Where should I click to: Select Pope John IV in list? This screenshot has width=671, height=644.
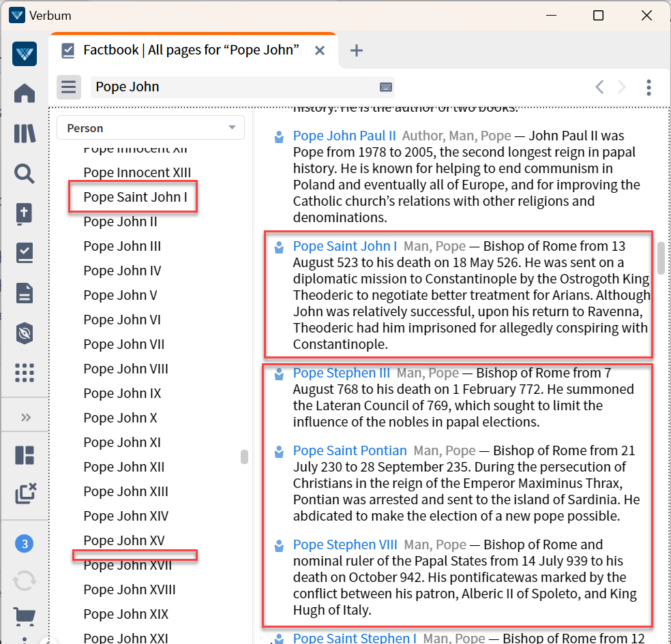(x=122, y=271)
